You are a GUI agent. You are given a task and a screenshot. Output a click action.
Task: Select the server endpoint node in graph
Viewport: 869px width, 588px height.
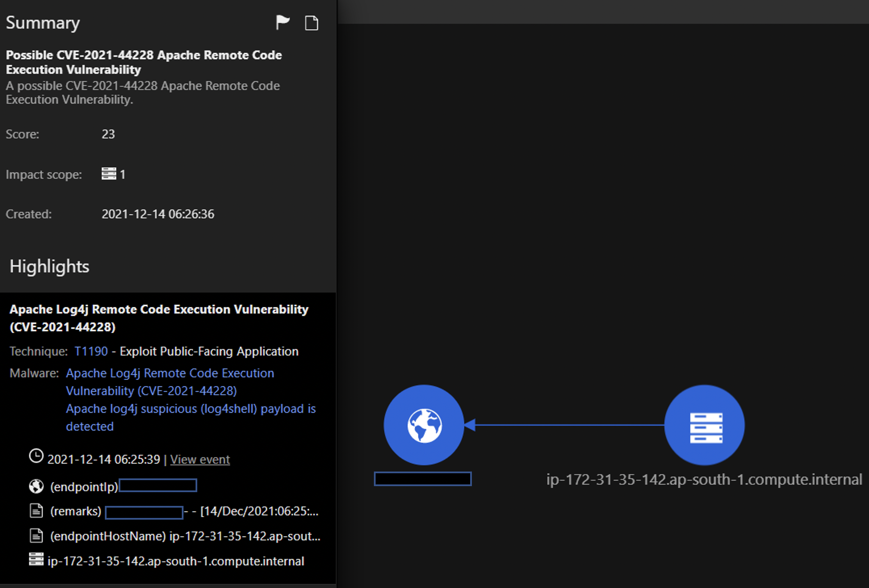pyautogui.click(x=705, y=425)
